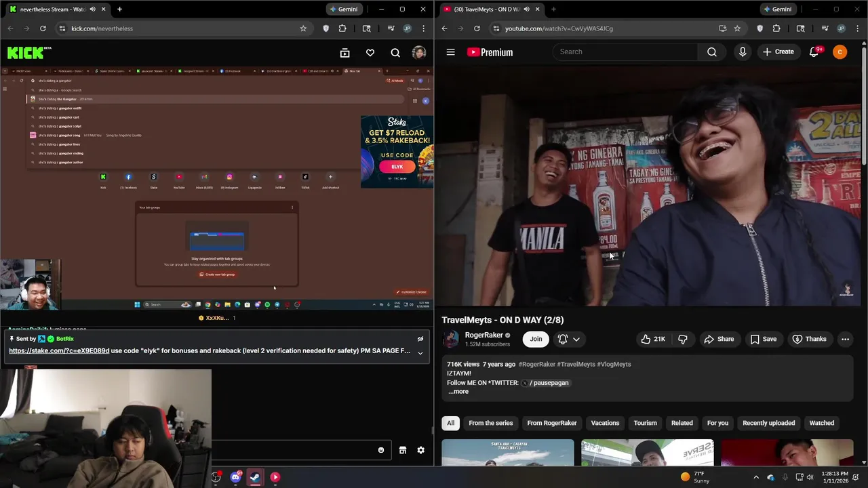Screen dimensions: 868x488
Task: Open the Kick search magnifier
Action: tap(395, 53)
